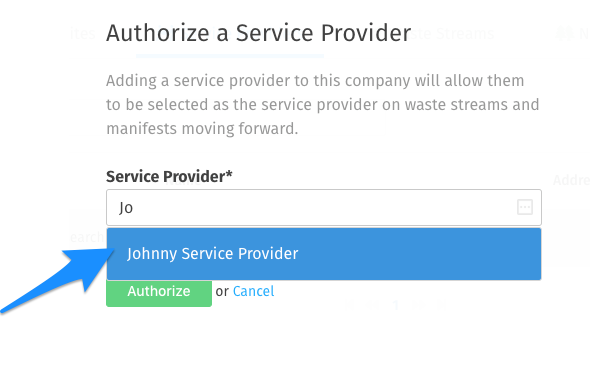Open the faded Waste Streams tab behind dialog
Viewport: 590px width, 377px height.
(x=452, y=34)
